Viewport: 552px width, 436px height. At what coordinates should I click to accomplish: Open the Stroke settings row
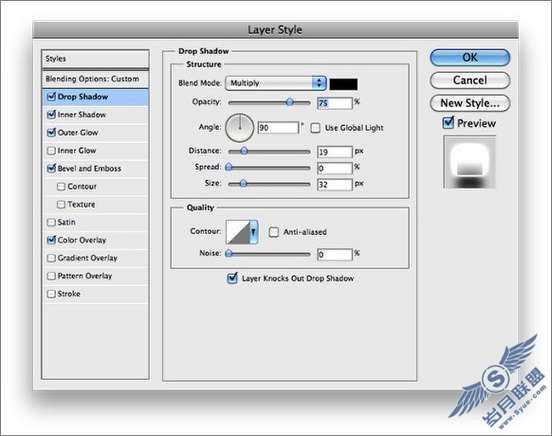click(x=95, y=294)
